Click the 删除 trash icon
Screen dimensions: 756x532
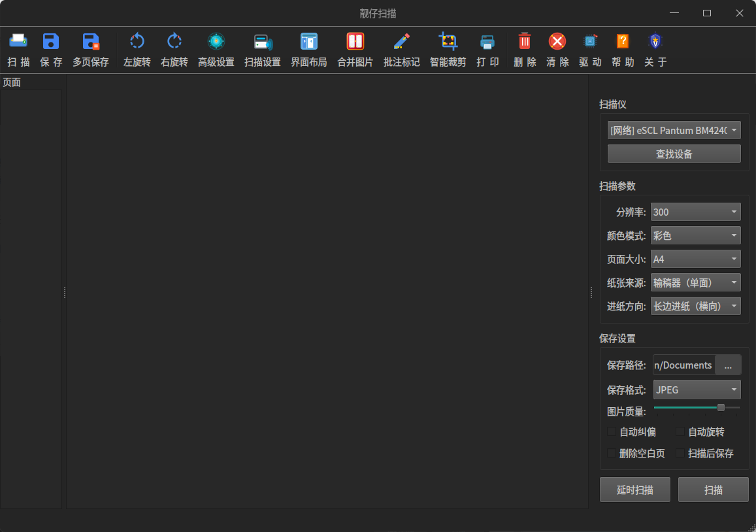[x=525, y=50]
